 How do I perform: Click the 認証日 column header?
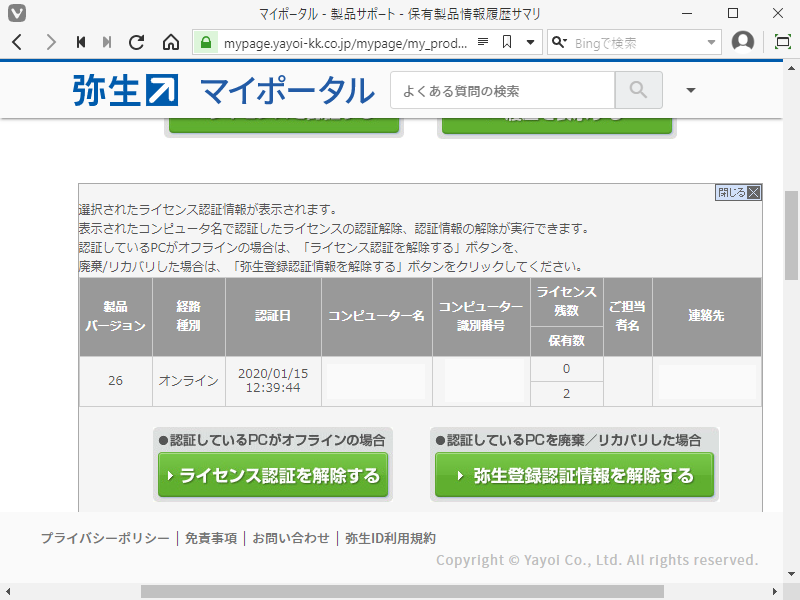273,316
